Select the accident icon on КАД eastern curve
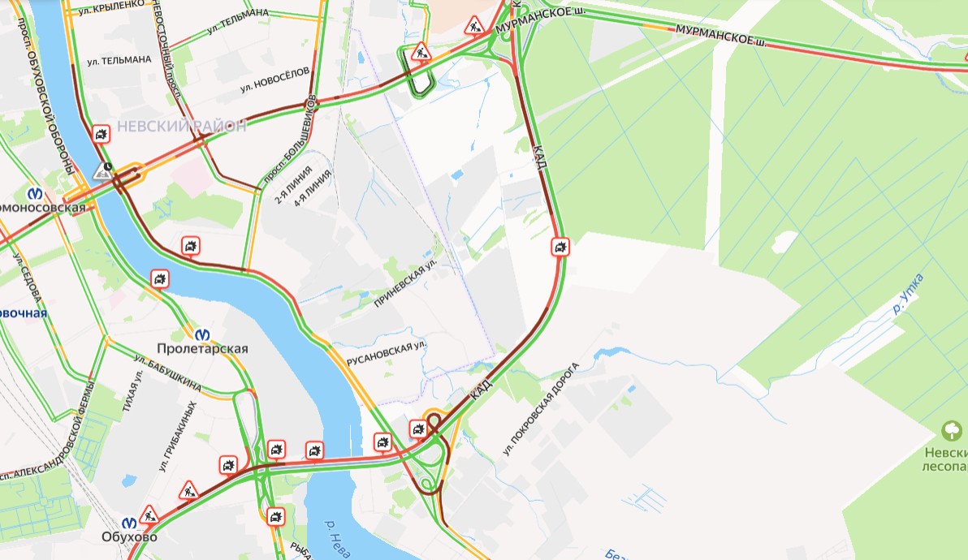The image size is (968, 560). (x=560, y=248)
